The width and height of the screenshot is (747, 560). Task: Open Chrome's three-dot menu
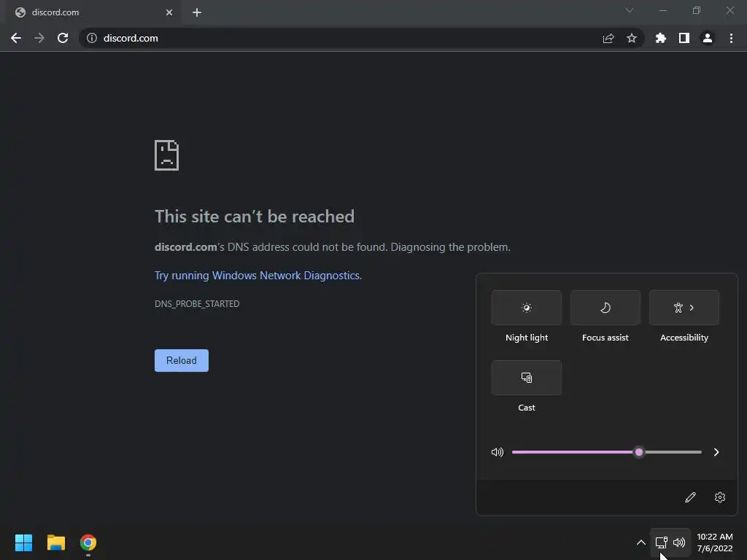click(731, 38)
